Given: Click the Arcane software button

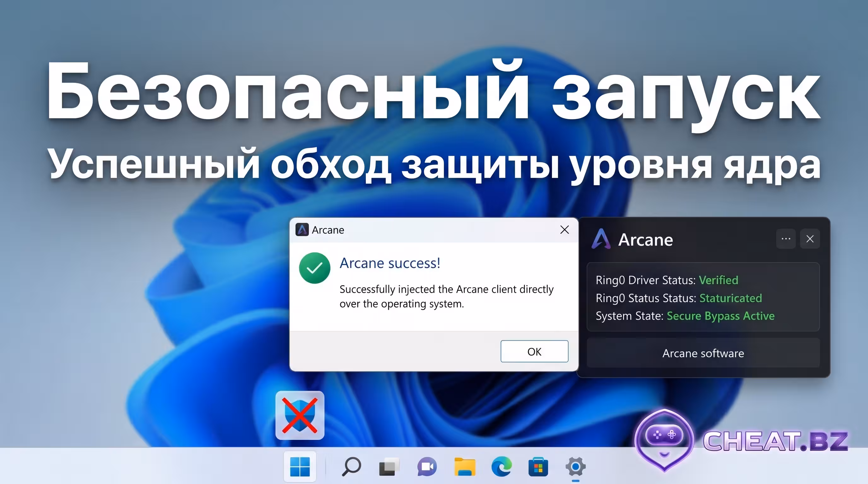Looking at the screenshot, I should pos(703,353).
